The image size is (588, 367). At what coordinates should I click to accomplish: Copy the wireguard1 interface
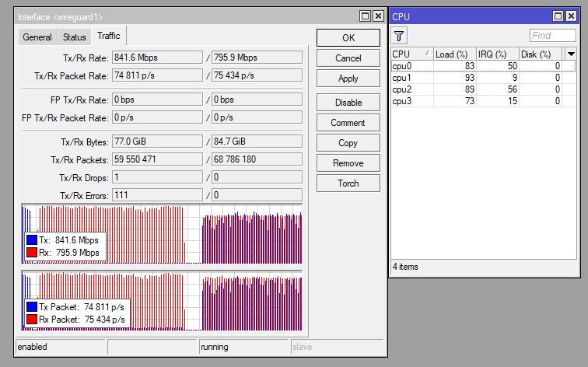click(x=348, y=143)
